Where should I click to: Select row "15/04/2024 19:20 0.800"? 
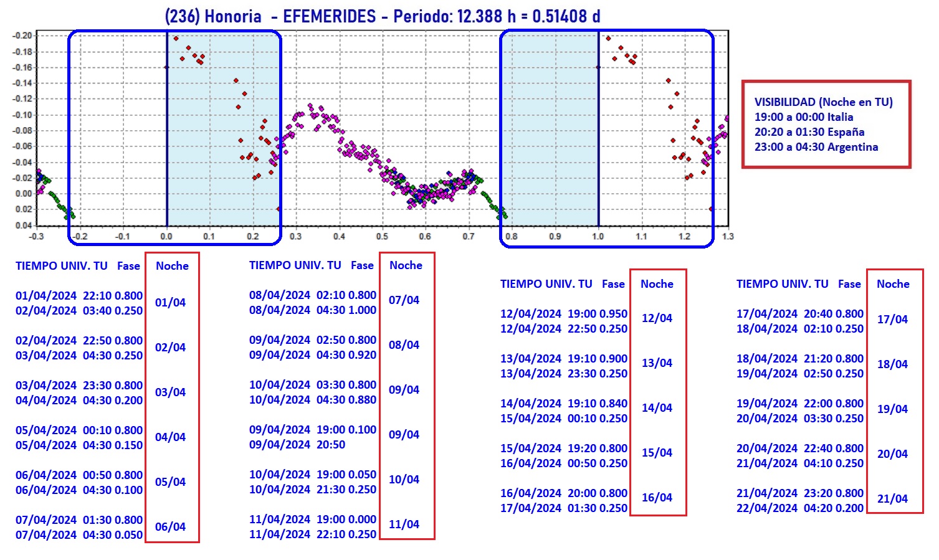coord(564,448)
